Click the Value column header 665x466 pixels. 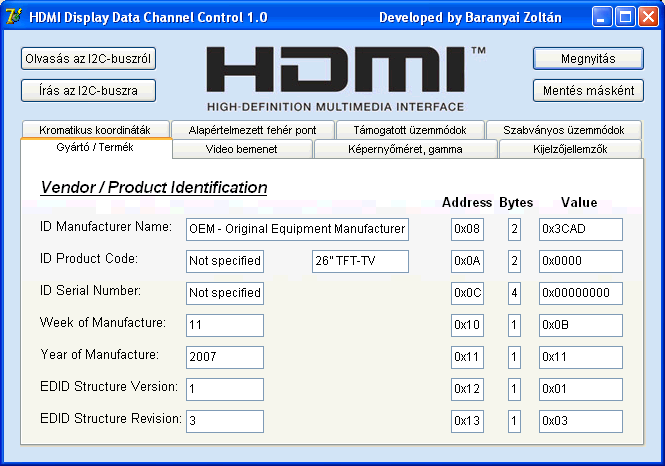pyautogui.click(x=579, y=202)
